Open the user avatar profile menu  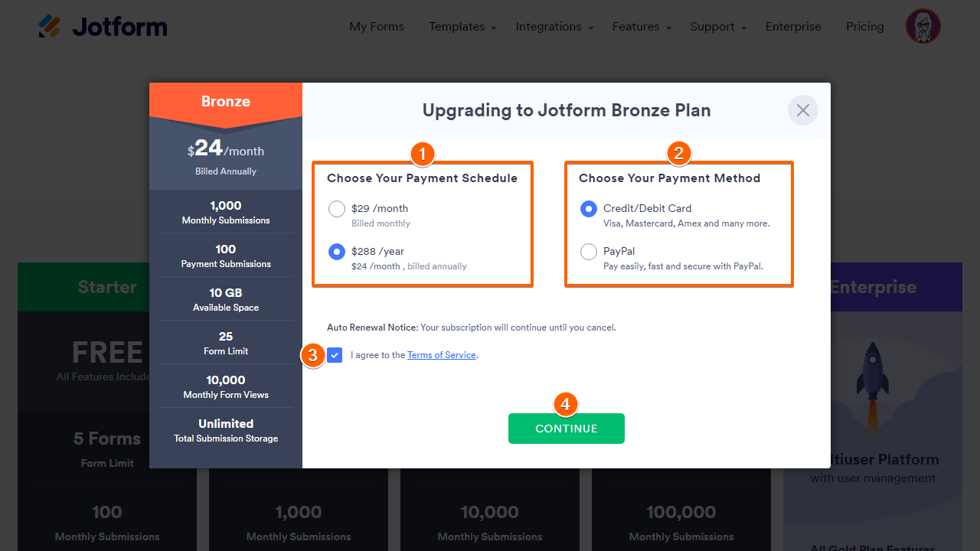(x=923, y=27)
